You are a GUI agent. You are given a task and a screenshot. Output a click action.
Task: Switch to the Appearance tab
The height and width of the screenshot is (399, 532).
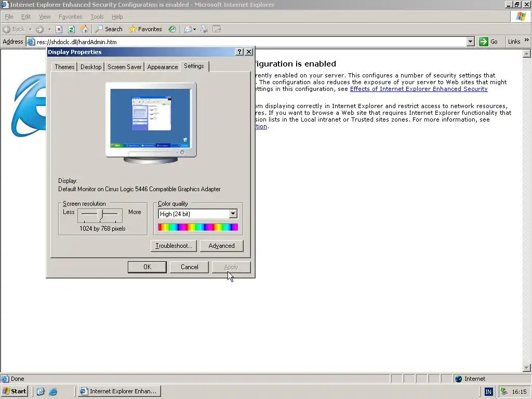pyautogui.click(x=163, y=67)
